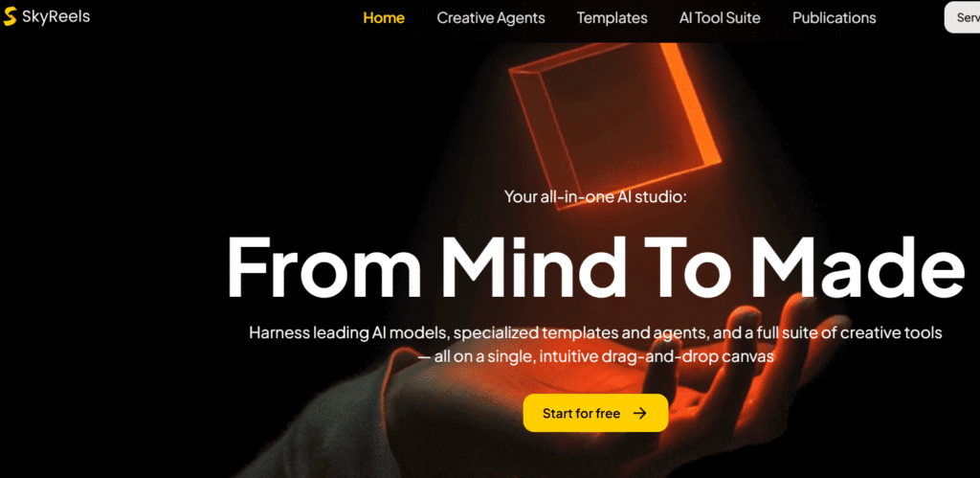980x478 pixels.
Task: Open the Home navigation item
Action: pos(384,18)
